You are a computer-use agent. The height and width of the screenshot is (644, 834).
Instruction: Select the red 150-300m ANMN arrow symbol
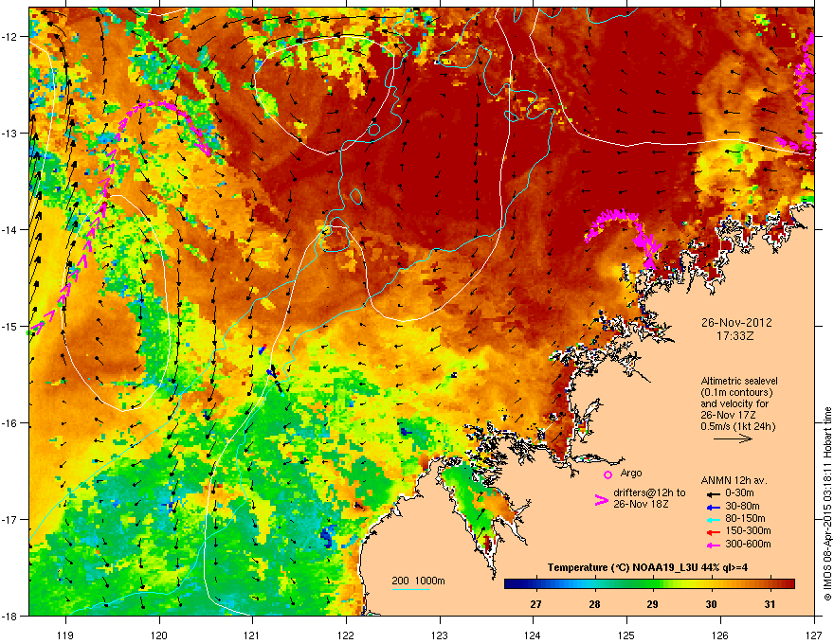click(714, 532)
